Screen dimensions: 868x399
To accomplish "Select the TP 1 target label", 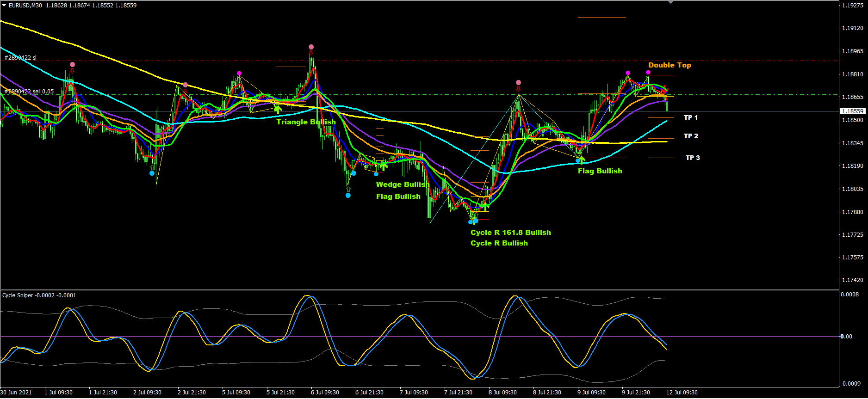I will (691, 117).
